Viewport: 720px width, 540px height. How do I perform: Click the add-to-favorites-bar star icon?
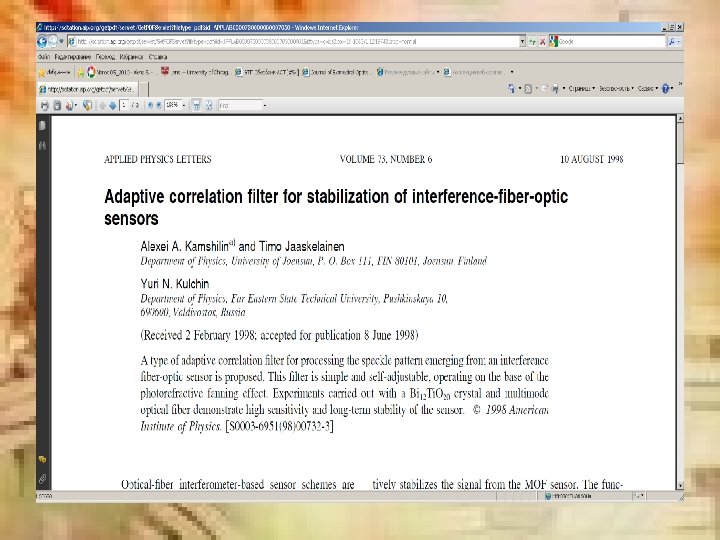coord(80,72)
